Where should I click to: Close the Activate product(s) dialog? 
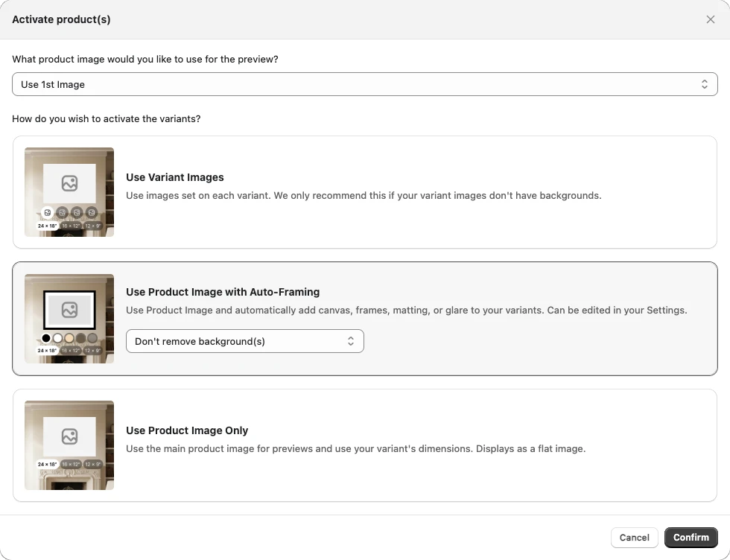tap(710, 19)
